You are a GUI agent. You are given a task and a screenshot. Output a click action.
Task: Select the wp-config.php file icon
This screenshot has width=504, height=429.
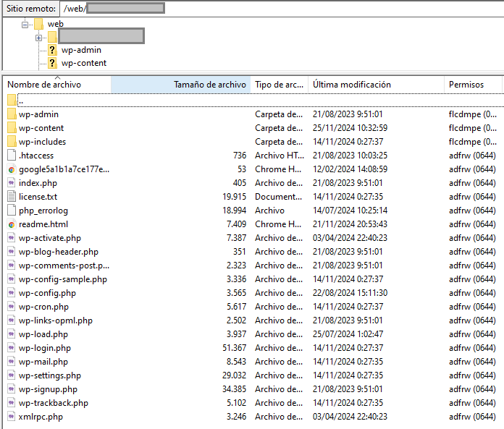tap(12, 293)
